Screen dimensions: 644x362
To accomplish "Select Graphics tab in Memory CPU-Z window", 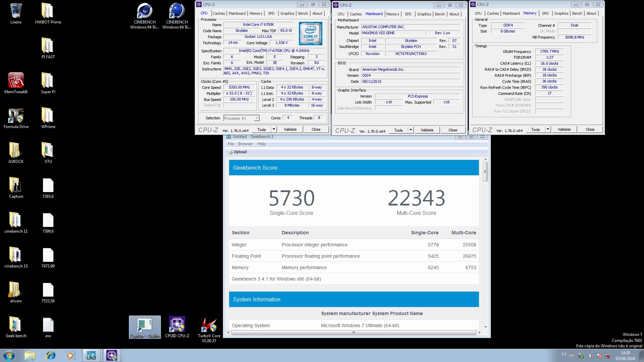I will tap(561, 13).
